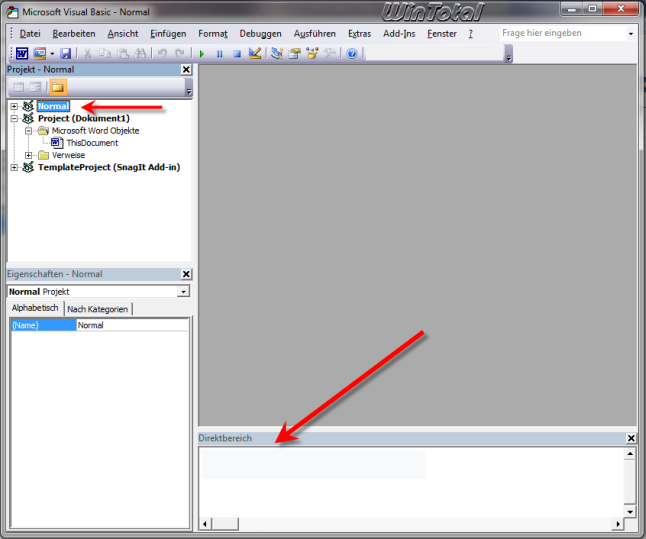Screen dimensions: 646x539
Task: Open the ? help menu
Action: coord(470,34)
